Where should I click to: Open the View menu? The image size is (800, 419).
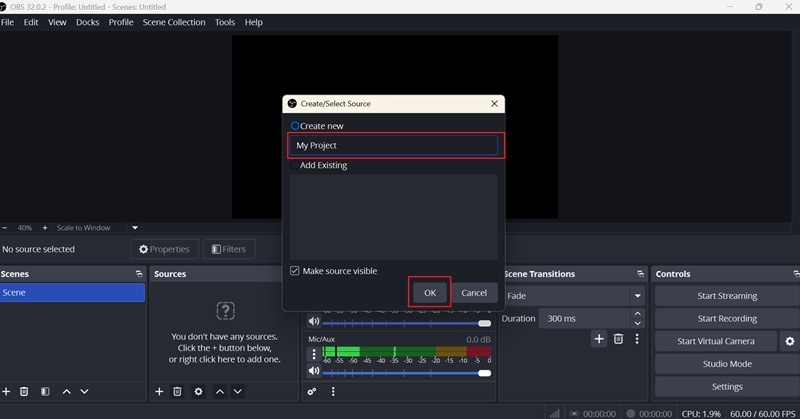(x=57, y=22)
